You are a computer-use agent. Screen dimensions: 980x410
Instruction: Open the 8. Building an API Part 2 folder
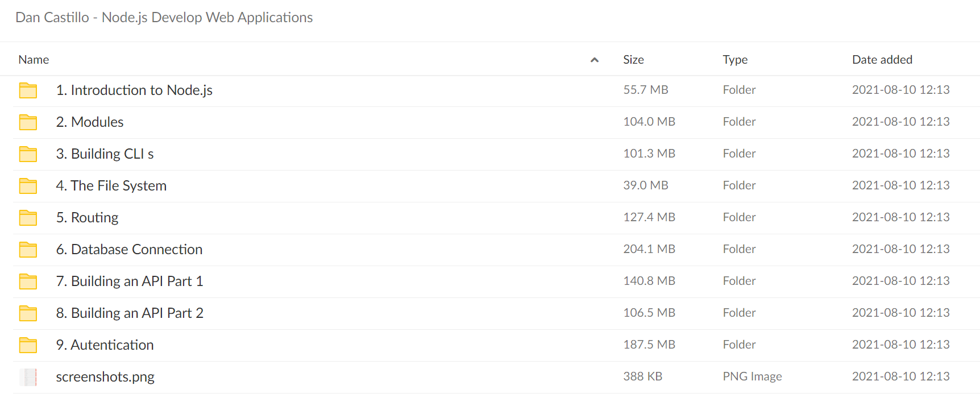(130, 313)
